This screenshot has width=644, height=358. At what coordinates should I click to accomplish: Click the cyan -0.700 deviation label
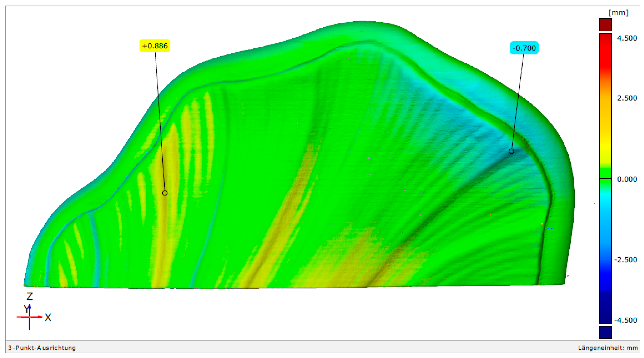tap(524, 48)
